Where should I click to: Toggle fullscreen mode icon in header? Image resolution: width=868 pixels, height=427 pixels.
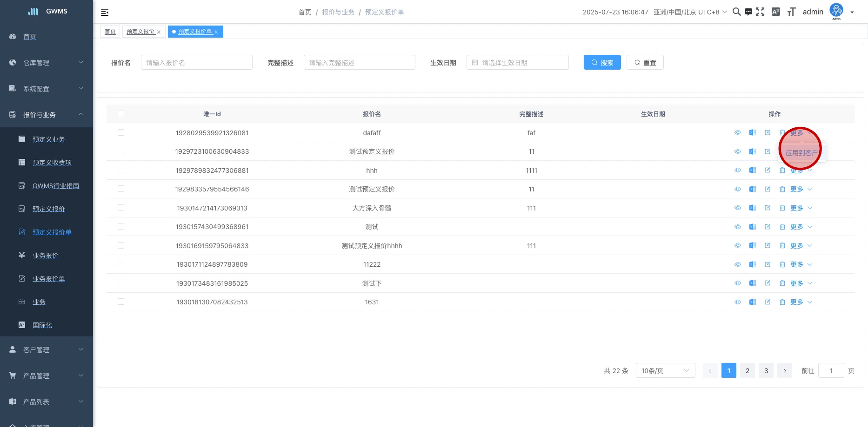pyautogui.click(x=760, y=12)
